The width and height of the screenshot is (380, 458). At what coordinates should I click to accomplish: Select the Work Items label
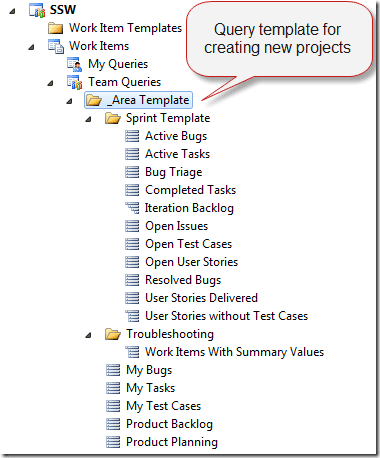[99, 46]
